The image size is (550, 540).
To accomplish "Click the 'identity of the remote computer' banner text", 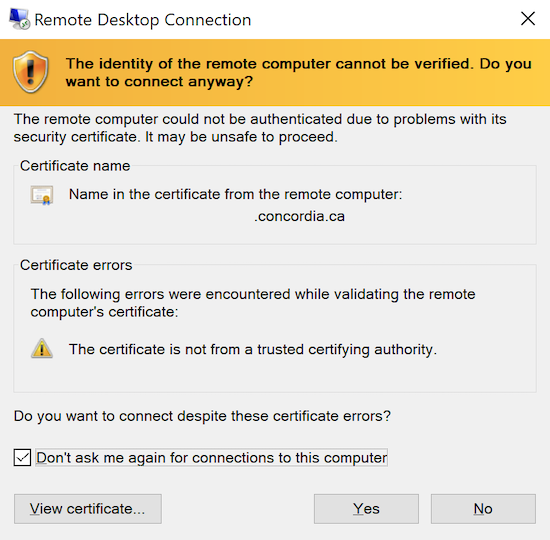I will point(299,72).
